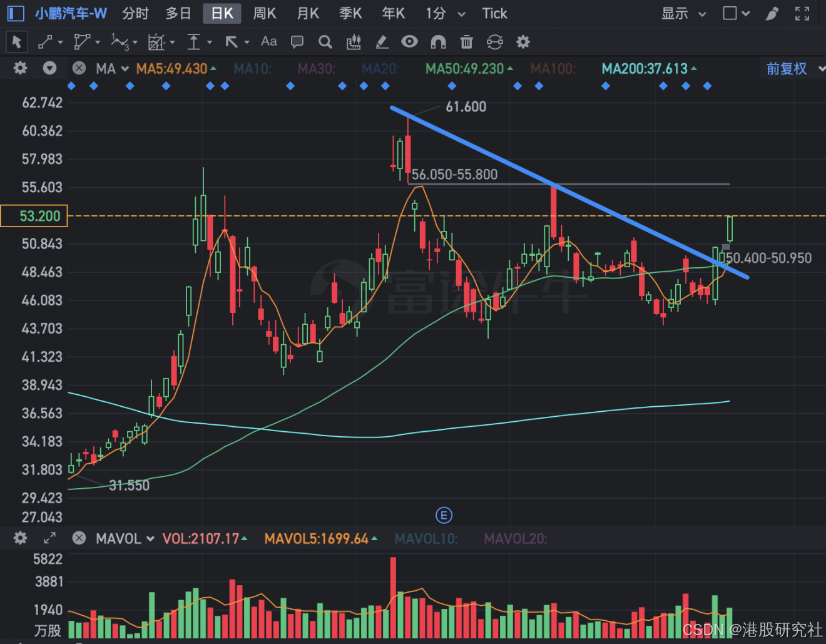
Task: Switch to the 年K yearly tab
Action: click(x=394, y=13)
